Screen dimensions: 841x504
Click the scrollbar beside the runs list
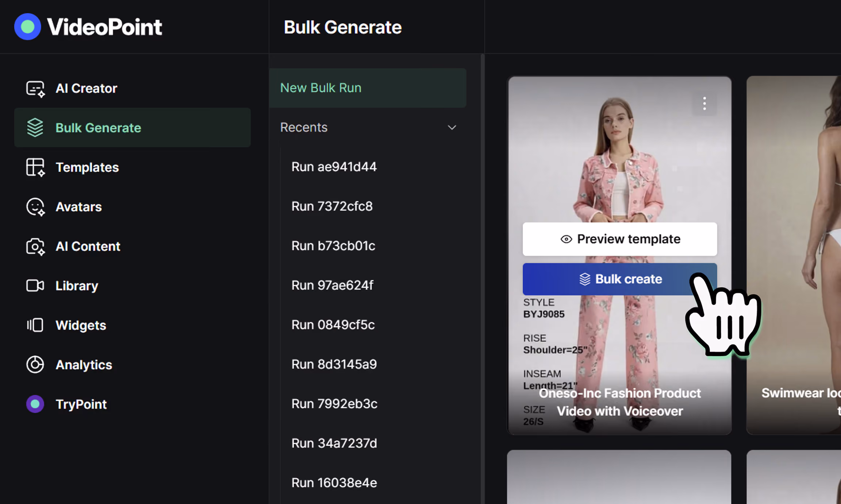tap(483, 279)
